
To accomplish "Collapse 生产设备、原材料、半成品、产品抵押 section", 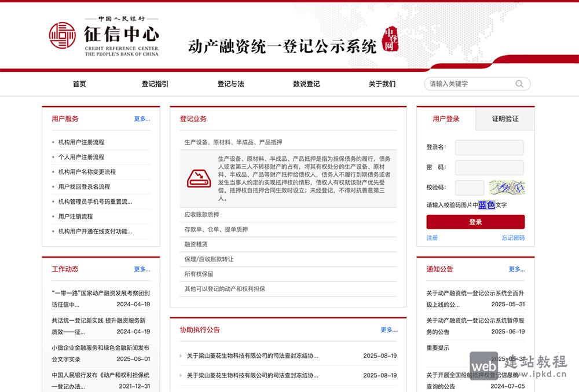I will [x=288, y=142].
